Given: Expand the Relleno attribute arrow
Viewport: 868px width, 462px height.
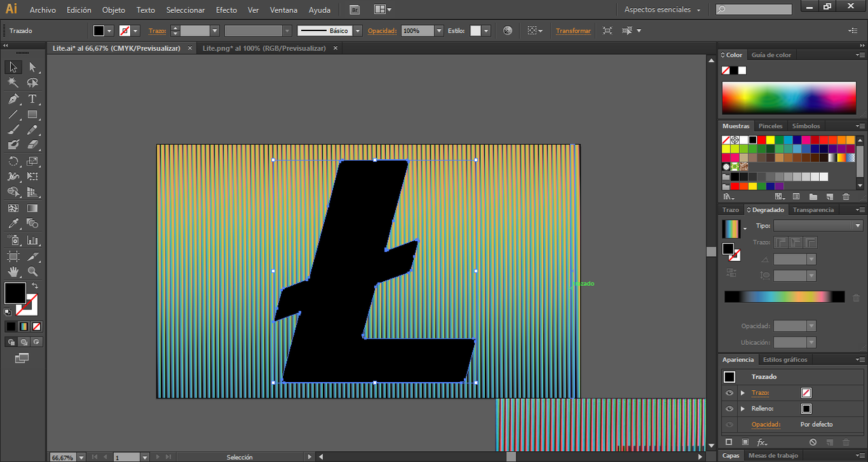Looking at the screenshot, I should 743,408.
